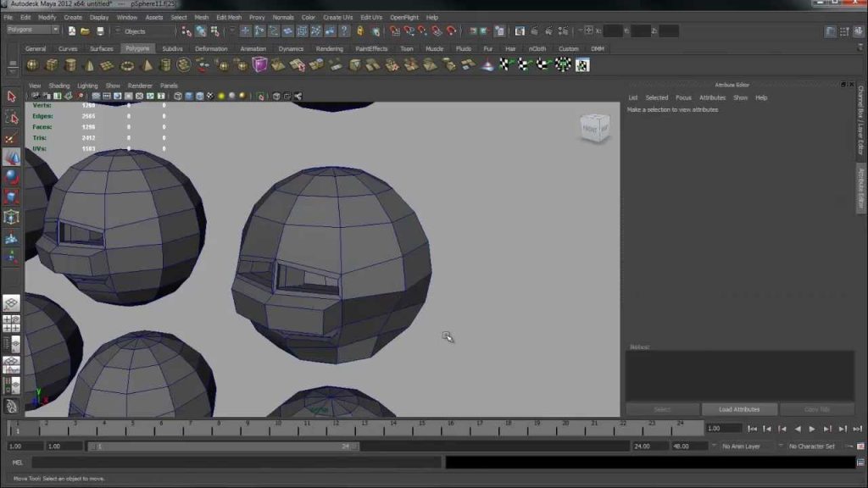
Task: Click the MEL command input field
Action: pyautogui.click(x=236, y=462)
